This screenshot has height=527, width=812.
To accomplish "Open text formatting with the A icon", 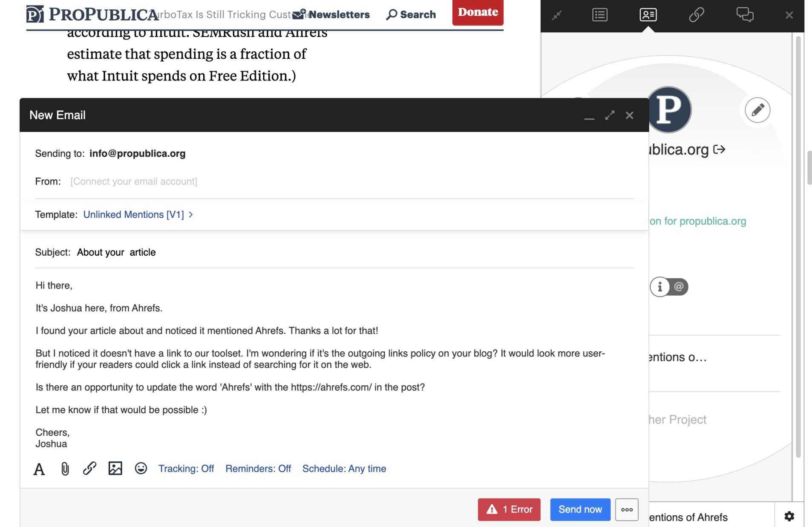I will click(39, 469).
